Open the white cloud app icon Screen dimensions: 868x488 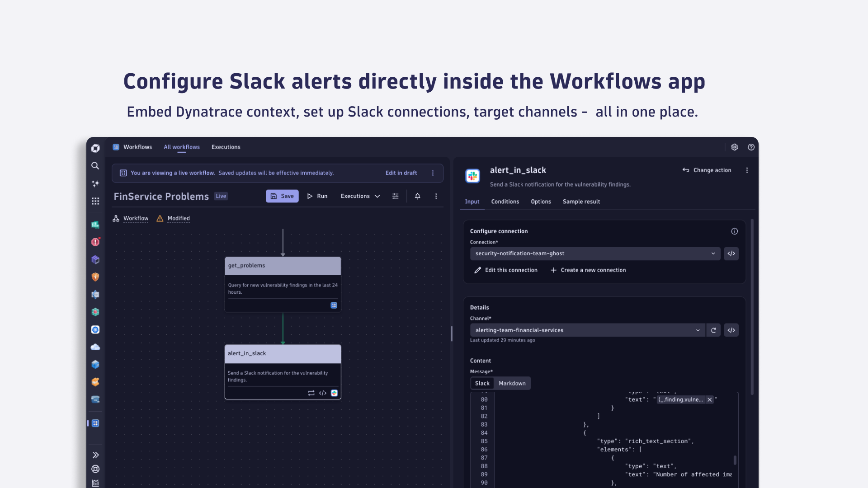point(95,347)
